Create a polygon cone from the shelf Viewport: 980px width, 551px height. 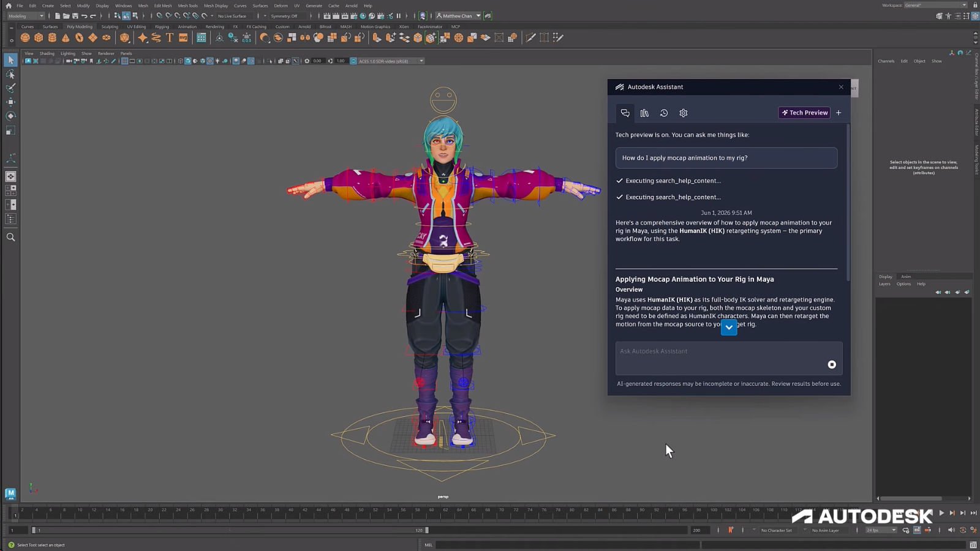coord(66,38)
